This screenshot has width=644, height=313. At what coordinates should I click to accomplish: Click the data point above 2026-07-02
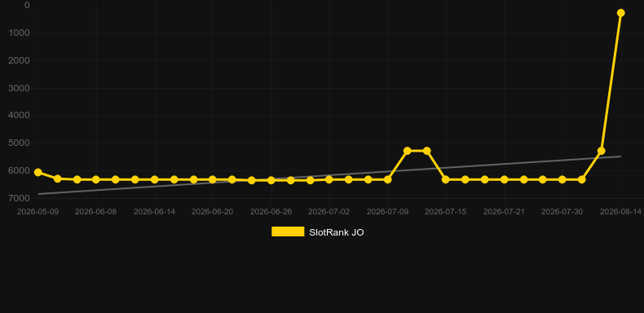coord(329,179)
